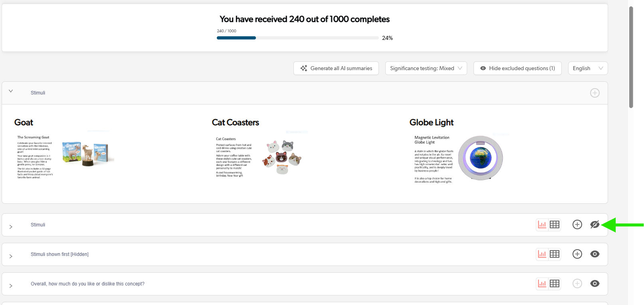Toggle visibility of Stimuli shown first question
Image resolution: width=644 pixels, height=305 pixels.
[x=594, y=254]
